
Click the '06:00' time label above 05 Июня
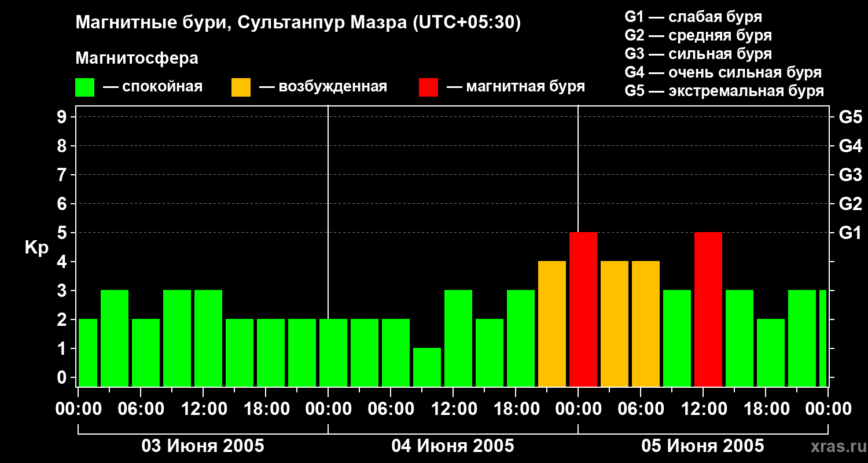click(641, 409)
